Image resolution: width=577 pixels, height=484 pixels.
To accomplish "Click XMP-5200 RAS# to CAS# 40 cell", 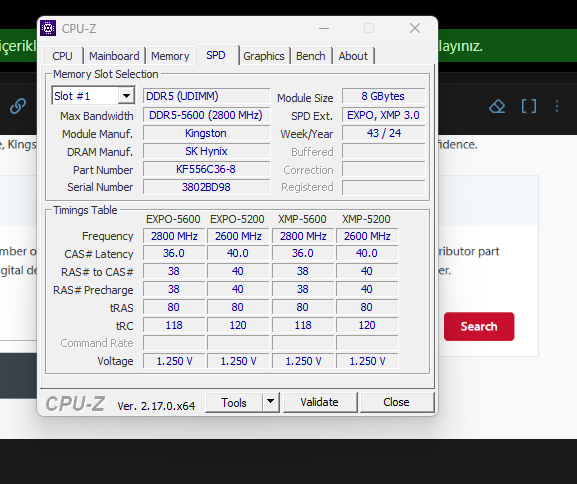I will [367, 271].
